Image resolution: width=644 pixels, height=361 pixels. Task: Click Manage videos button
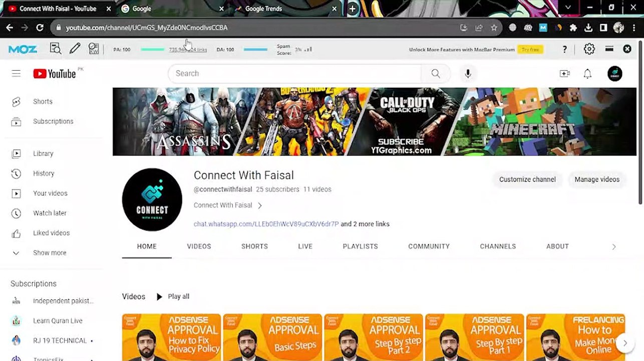coord(597,179)
